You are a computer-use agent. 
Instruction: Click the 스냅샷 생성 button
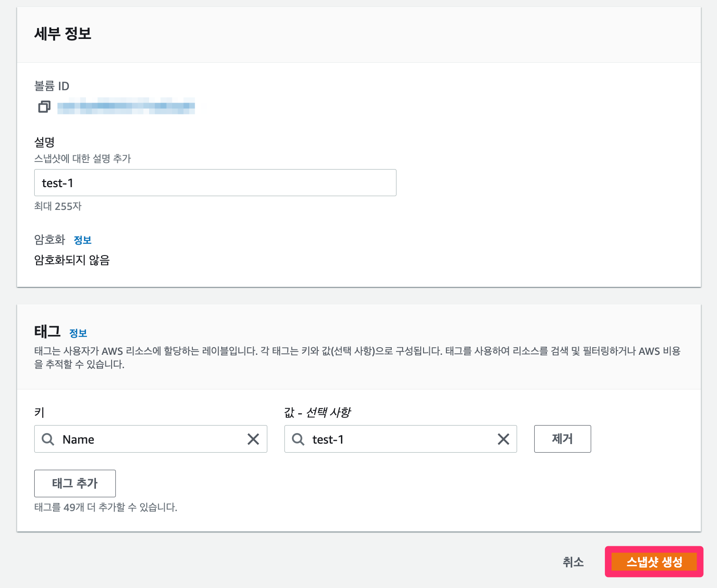click(654, 562)
